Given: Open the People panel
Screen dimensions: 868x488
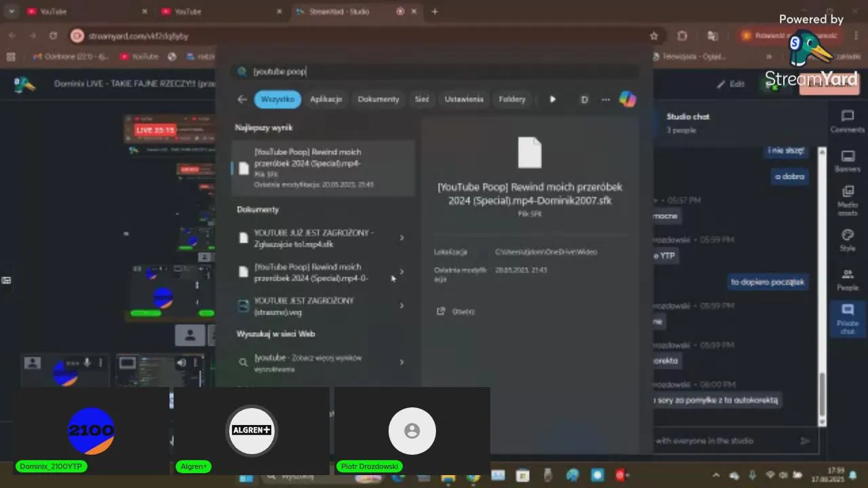Looking at the screenshot, I should click(x=847, y=279).
